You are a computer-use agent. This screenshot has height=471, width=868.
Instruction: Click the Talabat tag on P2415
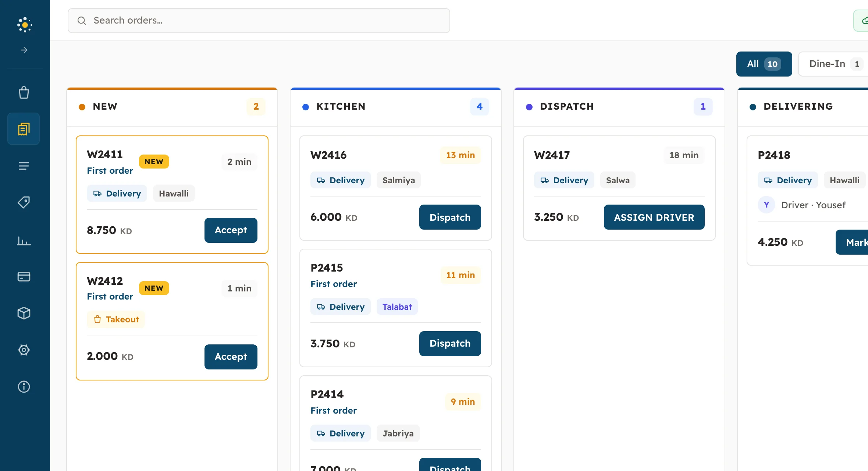tap(397, 307)
